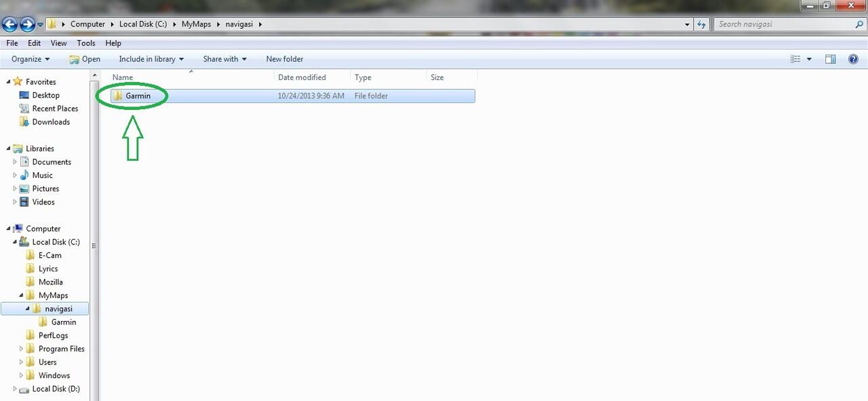Open the Program Files folder in tree
868x401 pixels.
pyautogui.click(x=62, y=349)
